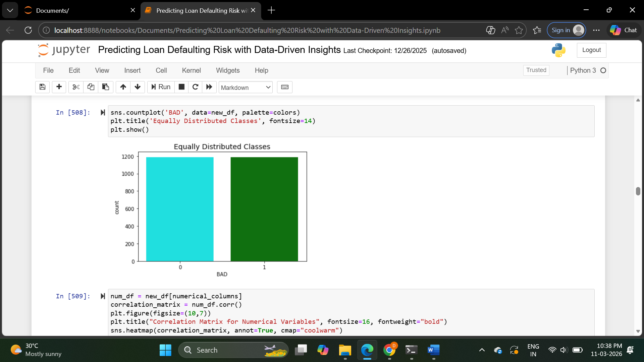Open browser settings and more menu
The image size is (644, 362).
pyautogui.click(x=596, y=30)
